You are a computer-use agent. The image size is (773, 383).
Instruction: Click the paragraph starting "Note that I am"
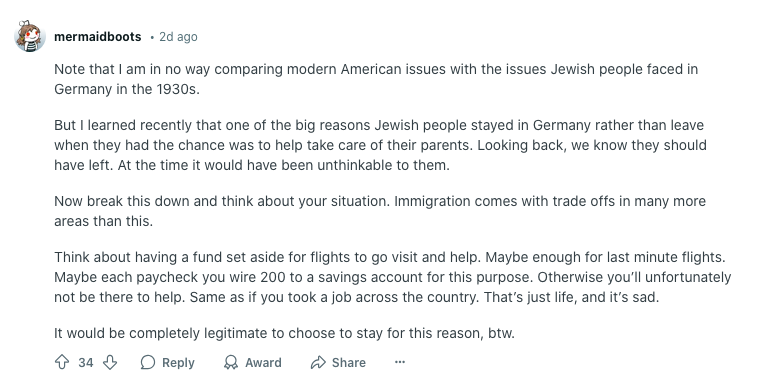pos(376,79)
